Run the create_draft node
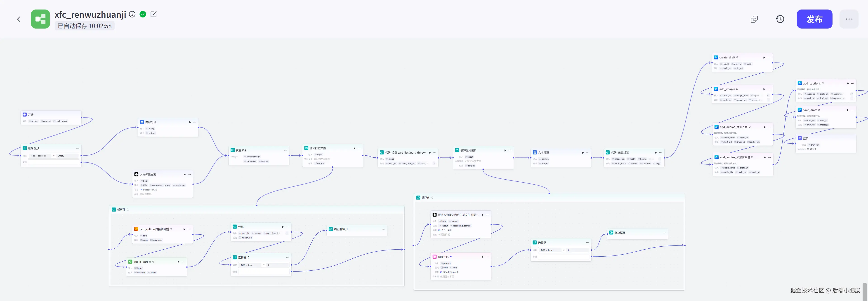The image size is (868, 301). (x=764, y=58)
